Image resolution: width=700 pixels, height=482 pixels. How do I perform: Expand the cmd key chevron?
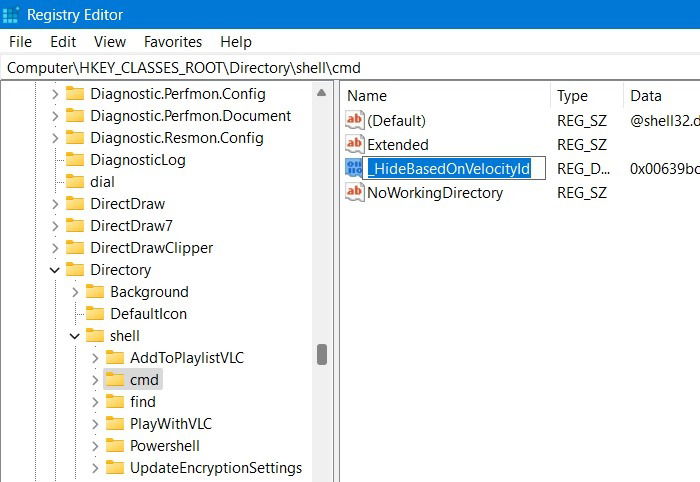(95, 380)
